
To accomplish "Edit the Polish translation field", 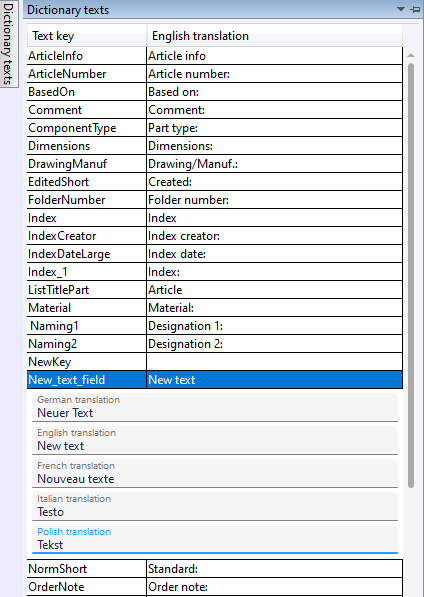I will 215,540.
